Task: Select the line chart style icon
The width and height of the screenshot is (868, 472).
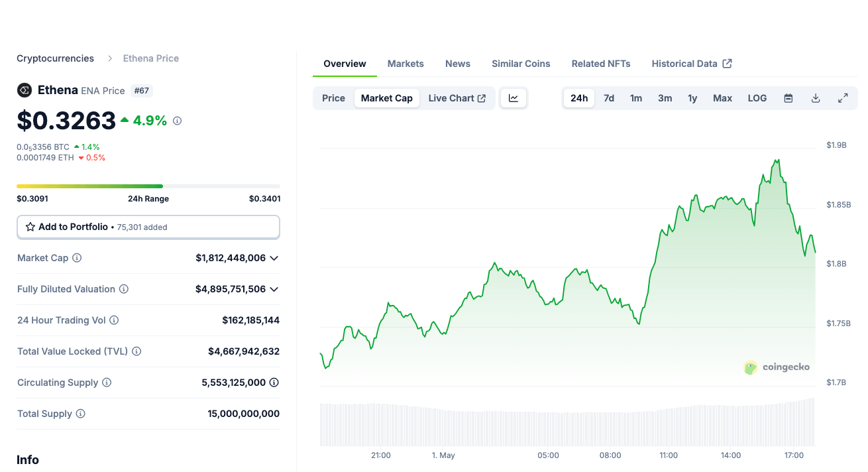Action: coord(514,97)
